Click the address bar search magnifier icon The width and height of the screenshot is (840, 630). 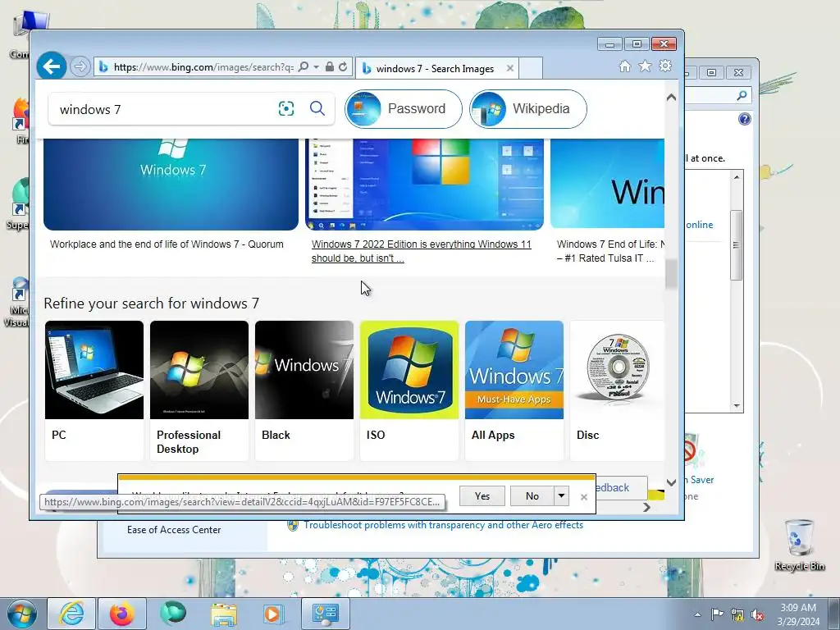pyautogui.click(x=304, y=67)
